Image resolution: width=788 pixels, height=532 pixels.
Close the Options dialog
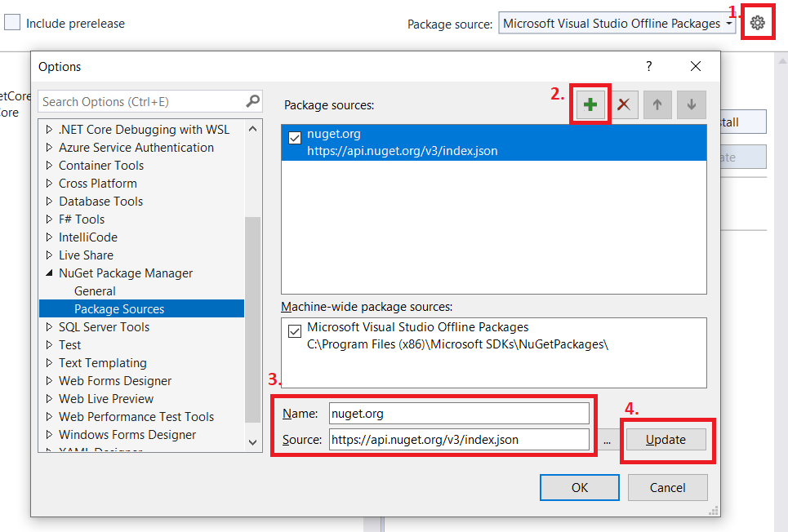click(696, 66)
